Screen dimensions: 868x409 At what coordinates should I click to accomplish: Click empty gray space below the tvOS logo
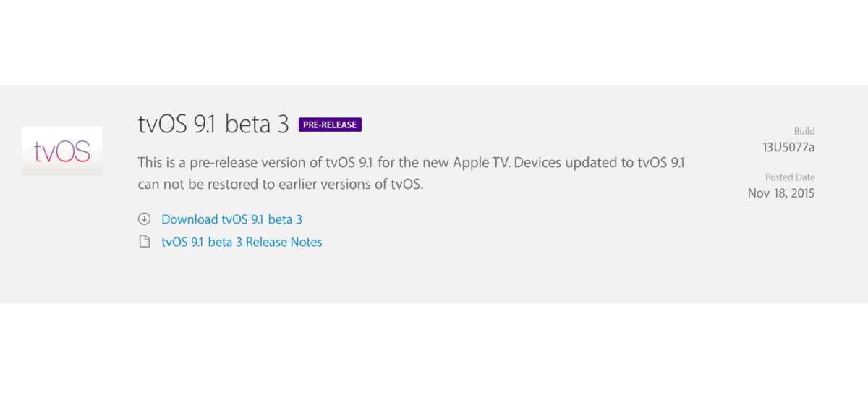pos(62,239)
